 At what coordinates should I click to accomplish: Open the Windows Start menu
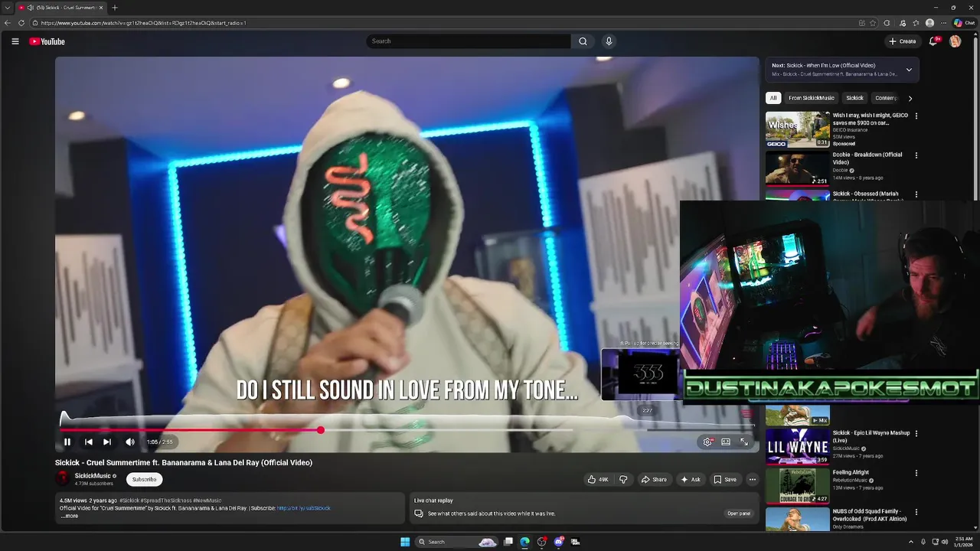(x=405, y=542)
